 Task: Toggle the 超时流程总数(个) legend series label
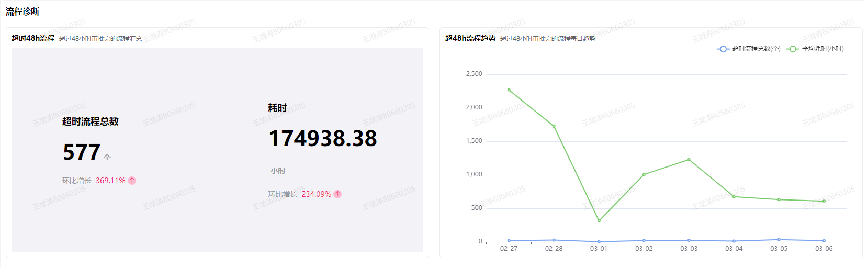[x=756, y=49]
